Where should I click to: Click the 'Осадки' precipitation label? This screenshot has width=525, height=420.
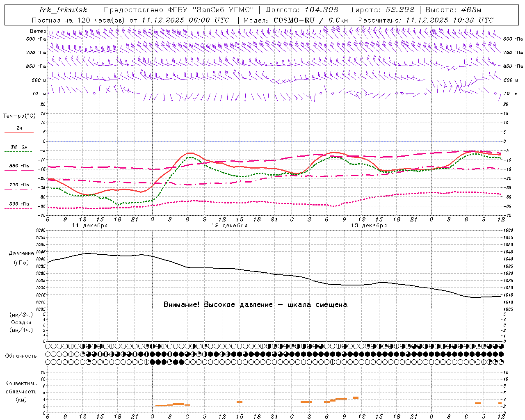(x=21, y=322)
